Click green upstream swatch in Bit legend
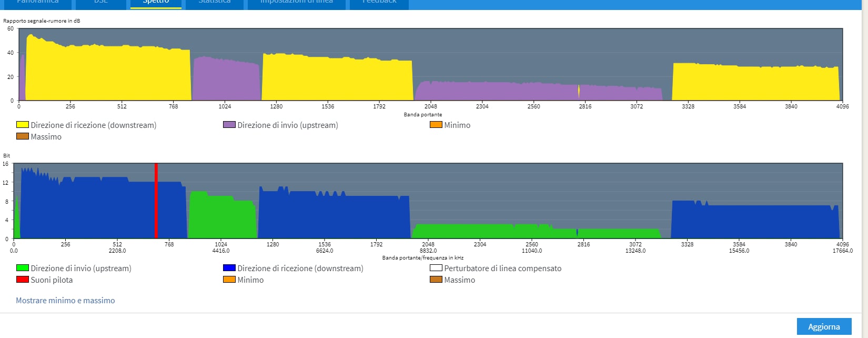This screenshot has height=338, width=868. point(23,269)
